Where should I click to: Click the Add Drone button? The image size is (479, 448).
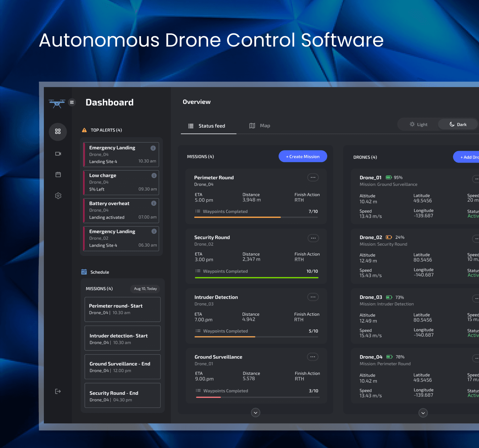466,157
